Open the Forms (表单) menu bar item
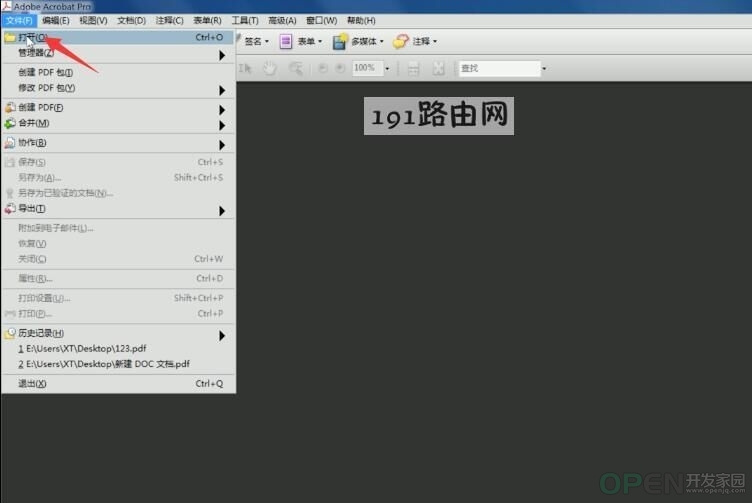 (x=207, y=21)
